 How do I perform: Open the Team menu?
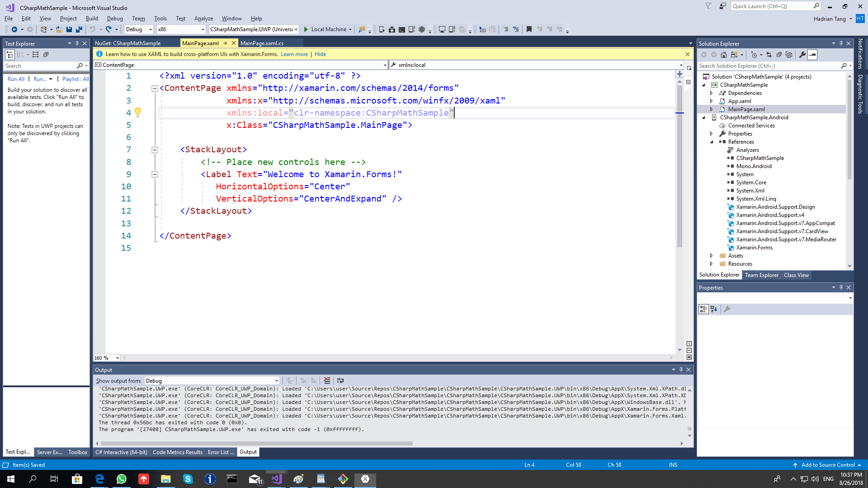(138, 19)
